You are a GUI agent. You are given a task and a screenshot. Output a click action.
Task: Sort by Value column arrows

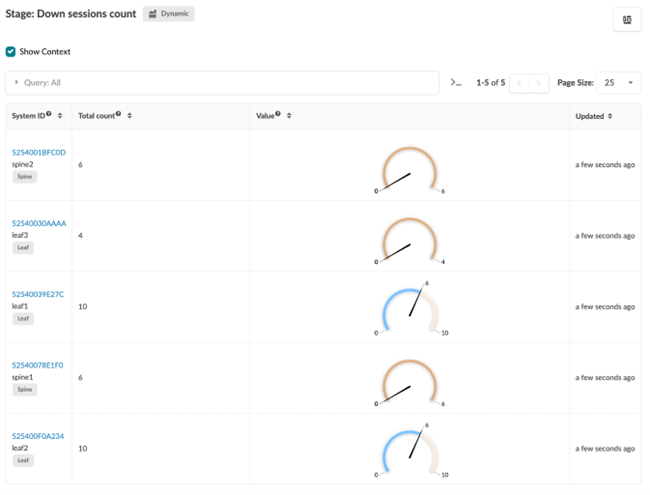pos(289,116)
